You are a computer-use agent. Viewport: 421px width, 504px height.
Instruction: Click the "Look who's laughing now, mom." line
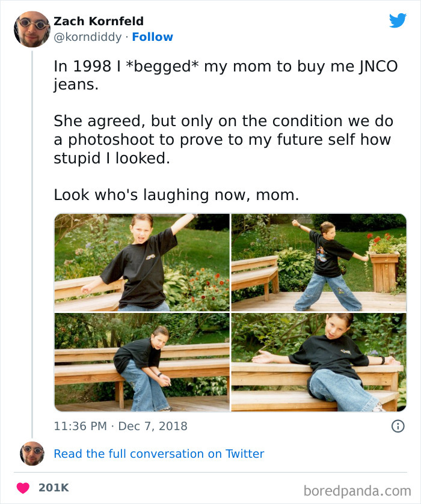point(176,195)
